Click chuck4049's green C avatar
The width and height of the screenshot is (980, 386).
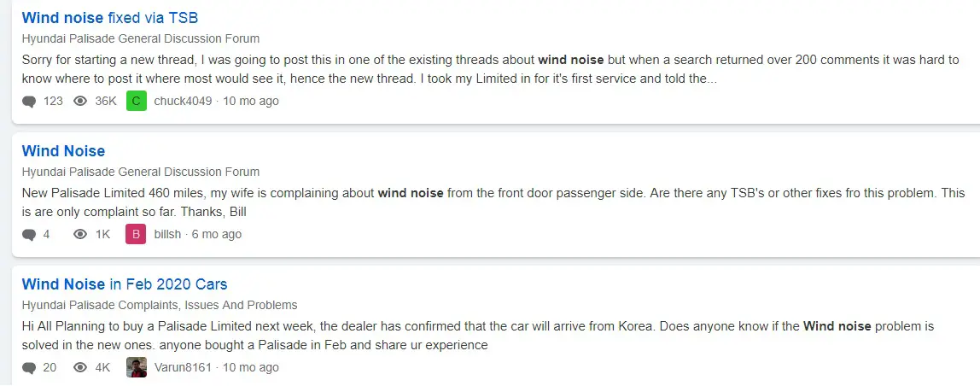(x=137, y=101)
